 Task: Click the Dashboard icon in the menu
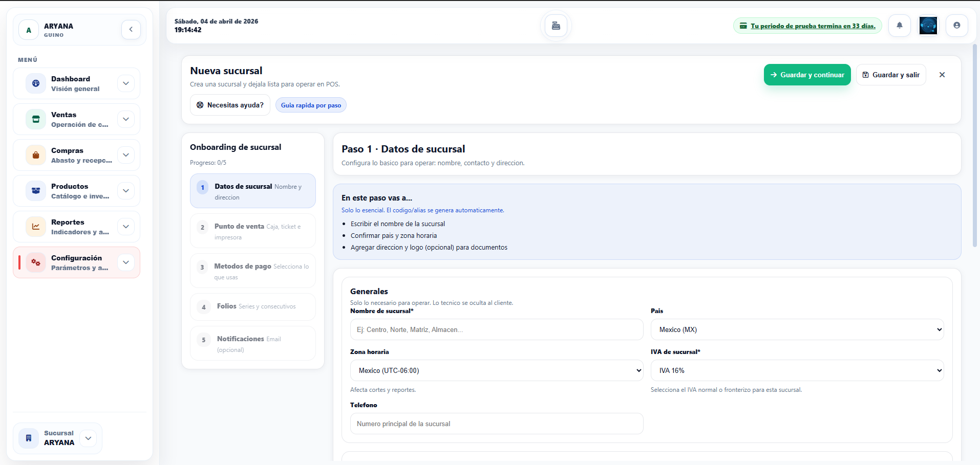point(36,83)
